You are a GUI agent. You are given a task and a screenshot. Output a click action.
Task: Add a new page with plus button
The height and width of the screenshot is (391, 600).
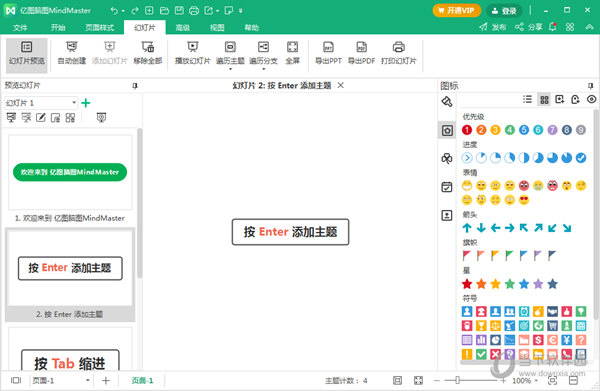coord(106,380)
